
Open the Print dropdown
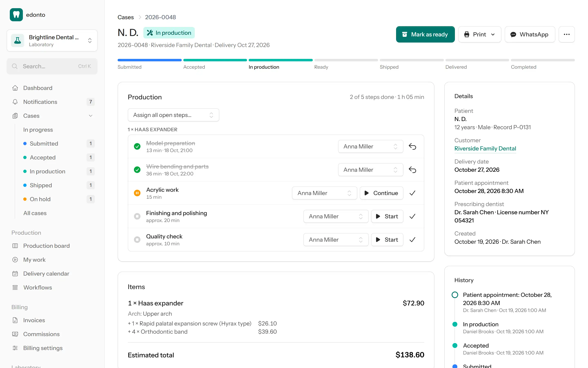480,34
